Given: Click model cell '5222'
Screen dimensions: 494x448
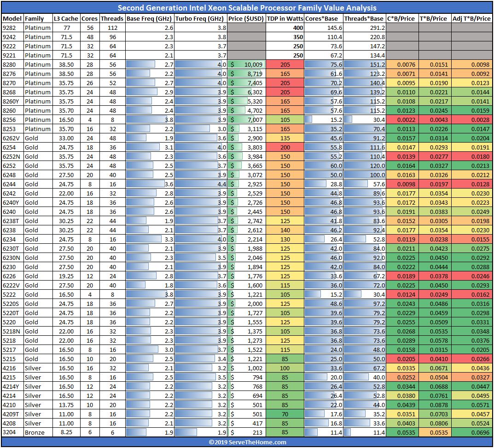Looking at the screenshot, I should tap(12, 294).
